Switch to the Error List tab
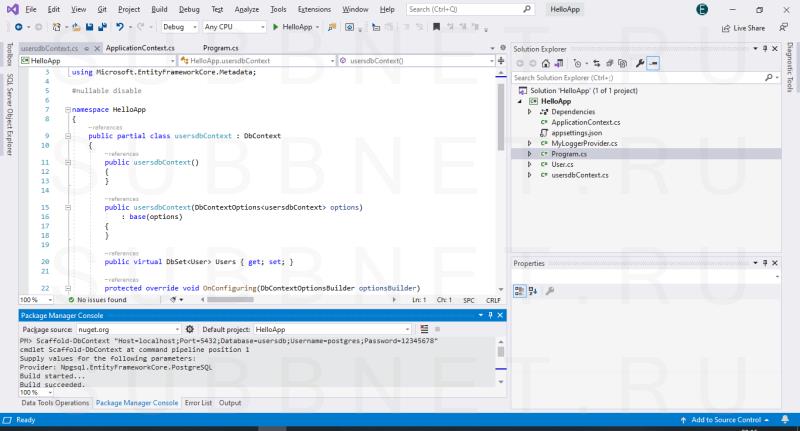This screenshot has width=800, height=431. click(x=198, y=403)
